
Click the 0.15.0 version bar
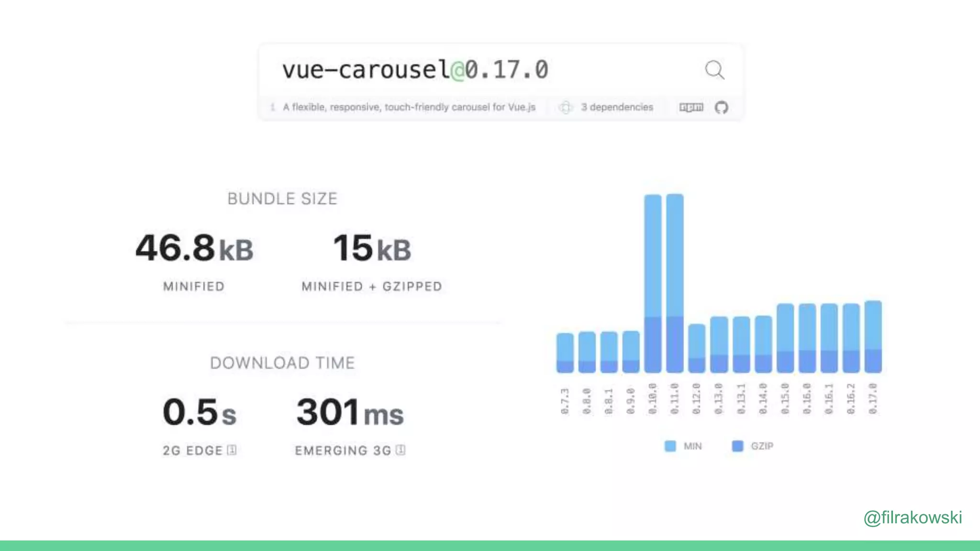(x=785, y=338)
